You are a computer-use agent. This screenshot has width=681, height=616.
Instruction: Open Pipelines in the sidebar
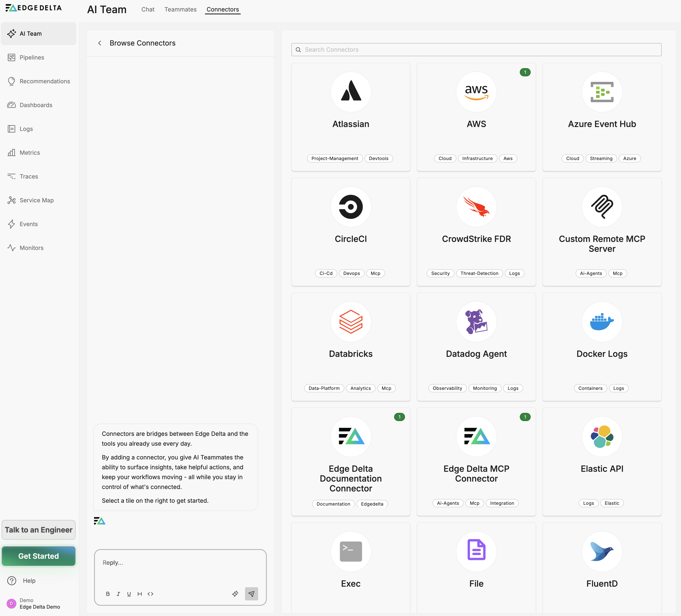point(32,57)
